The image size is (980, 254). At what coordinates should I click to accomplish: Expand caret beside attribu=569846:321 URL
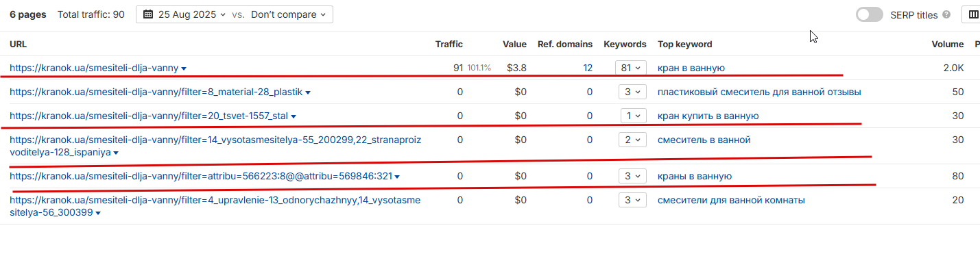pyautogui.click(x=397, y=177)
